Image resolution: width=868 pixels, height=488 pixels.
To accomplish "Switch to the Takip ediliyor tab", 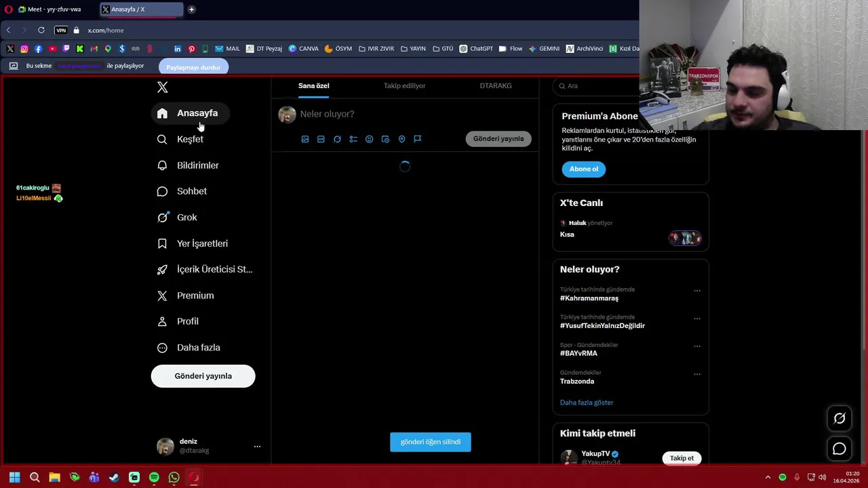I will (x=405, y=86).
